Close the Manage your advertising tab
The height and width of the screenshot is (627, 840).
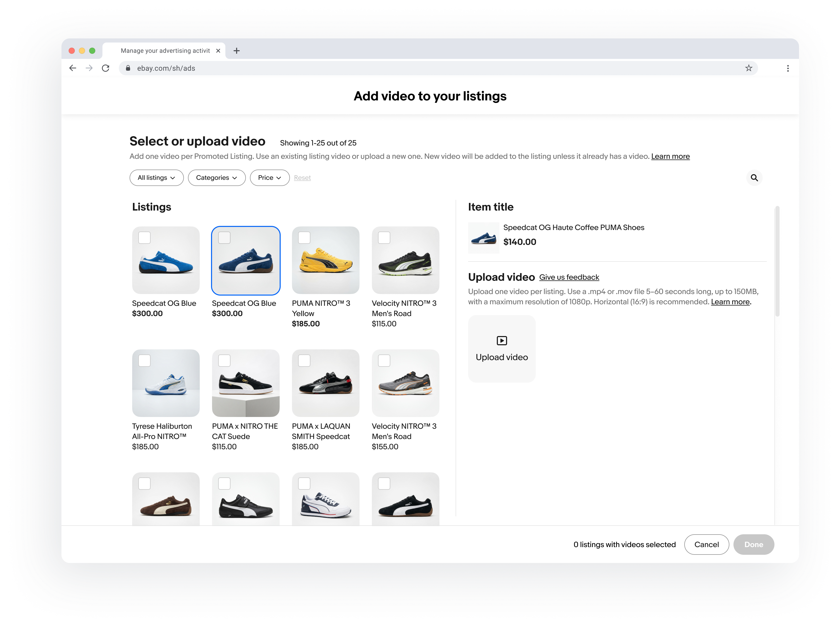pos(218,50)
